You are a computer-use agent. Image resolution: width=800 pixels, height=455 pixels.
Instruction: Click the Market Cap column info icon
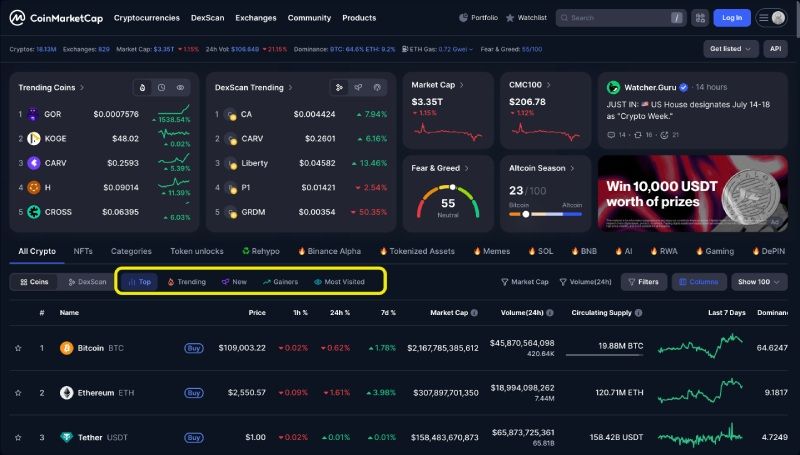[x=474, y=313]
